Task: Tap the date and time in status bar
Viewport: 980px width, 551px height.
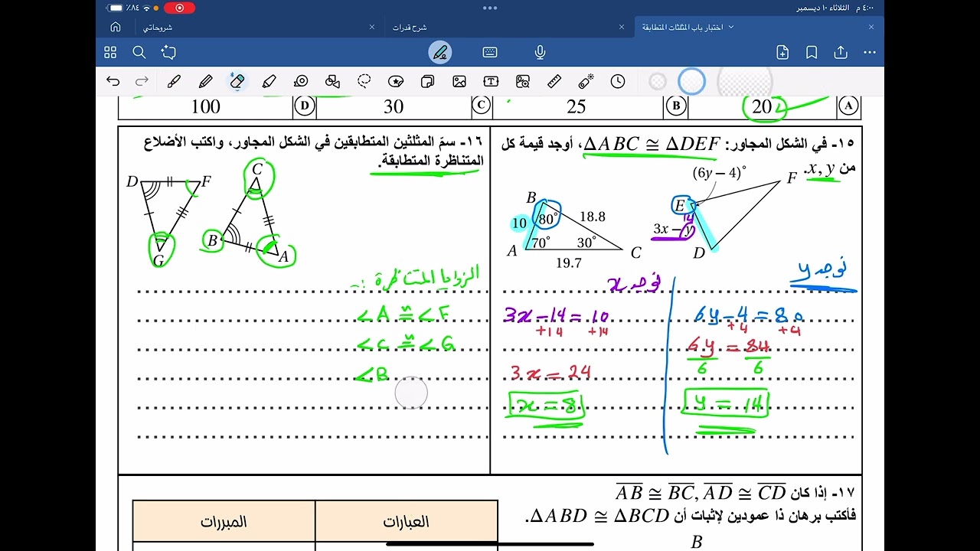Action: coord(835,8)
